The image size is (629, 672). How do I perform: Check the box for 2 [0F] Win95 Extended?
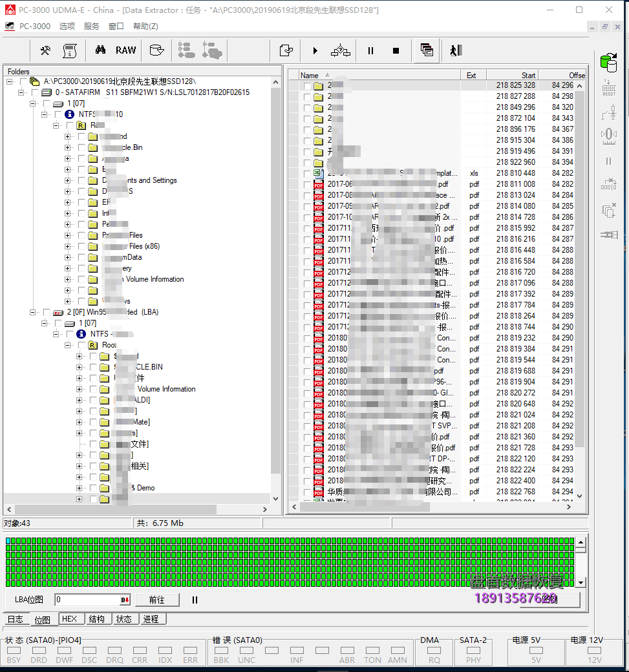click(47, 313)
